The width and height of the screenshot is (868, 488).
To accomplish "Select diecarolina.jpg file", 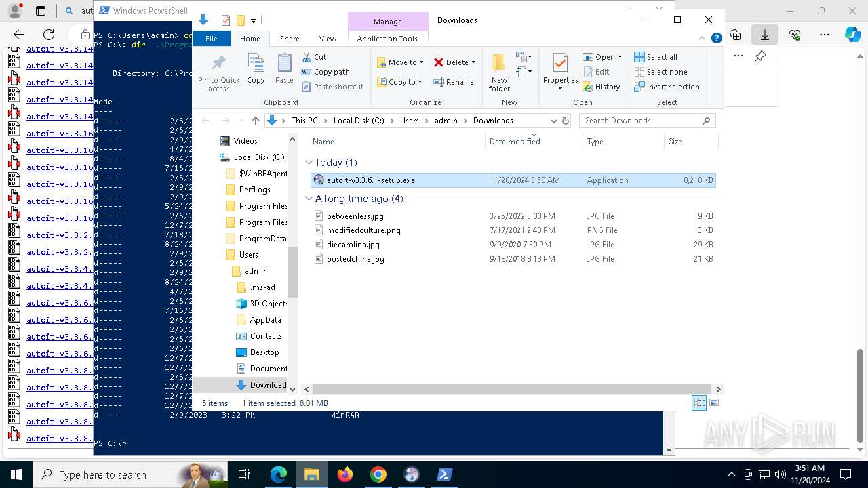I will coord(513,245).
